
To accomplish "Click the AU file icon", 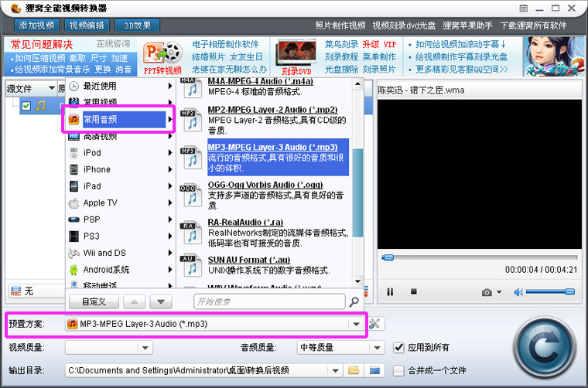I will (x=190, y=265).
